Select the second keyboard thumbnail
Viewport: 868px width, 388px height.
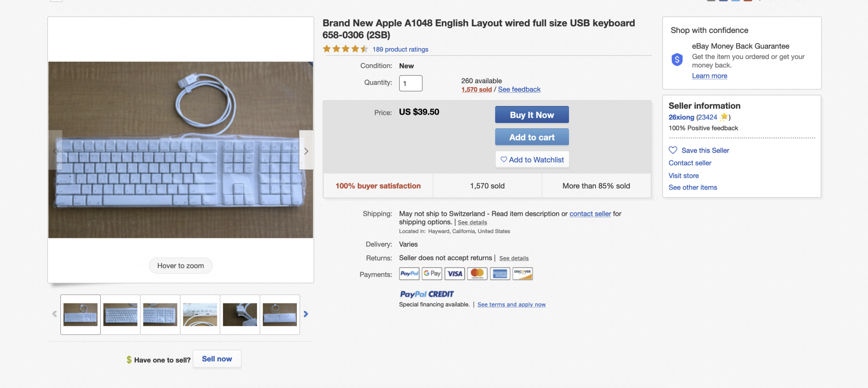tap(120, 314)
